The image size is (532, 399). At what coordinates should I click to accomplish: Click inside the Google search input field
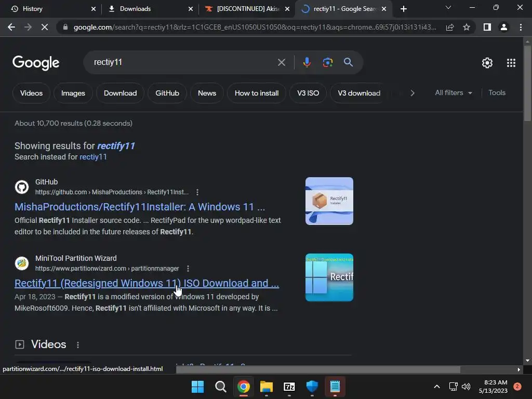click(183, 62)
